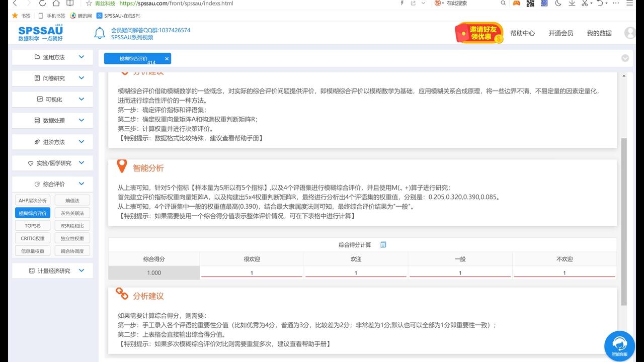Click the document icon beside 综合得分计算
The width and height of the screenshot is (644, 362).
coord(383,245)
